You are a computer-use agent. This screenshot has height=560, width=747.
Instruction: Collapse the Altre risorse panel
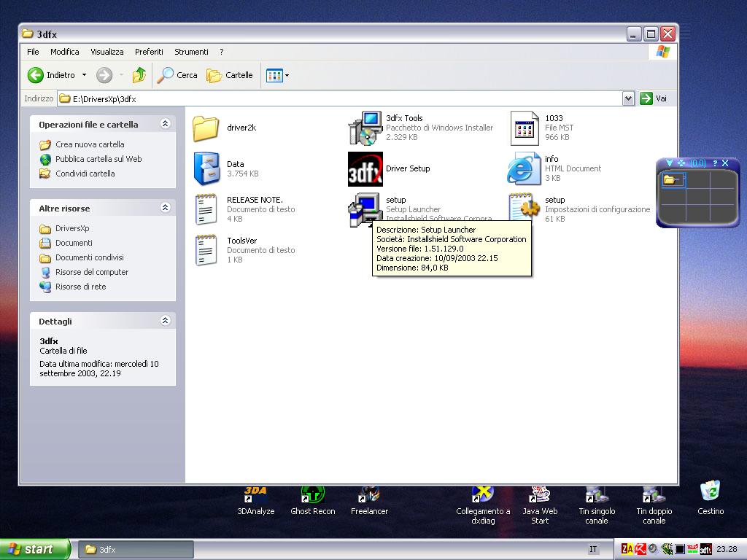pos(165,208)
